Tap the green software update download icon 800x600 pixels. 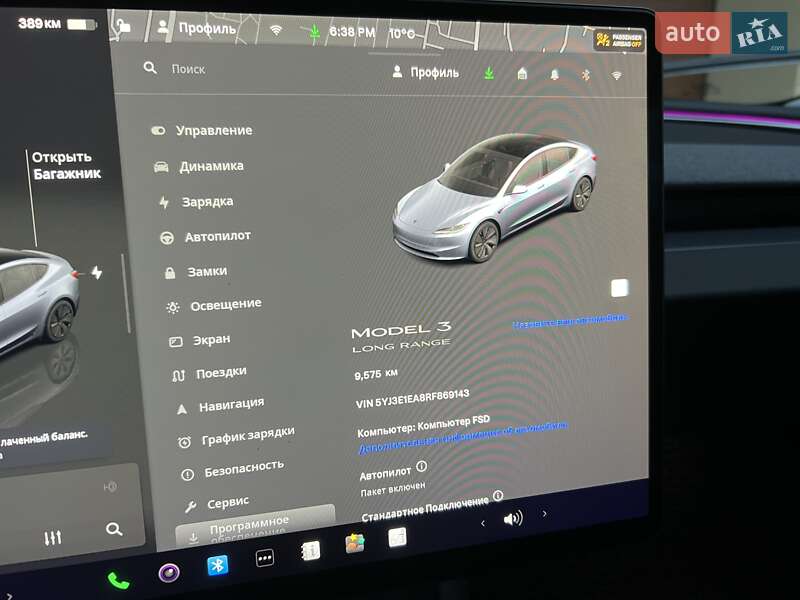click(x=489, y=73)
